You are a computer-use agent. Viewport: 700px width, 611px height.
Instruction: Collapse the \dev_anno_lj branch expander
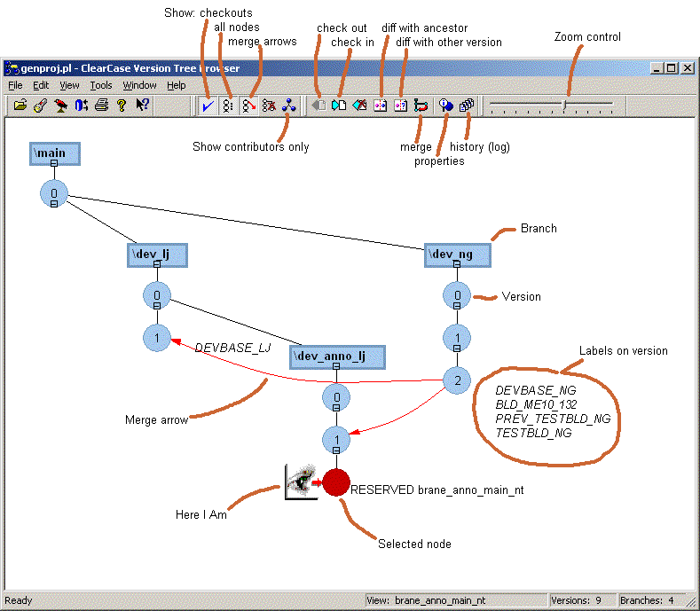(336, 366)
